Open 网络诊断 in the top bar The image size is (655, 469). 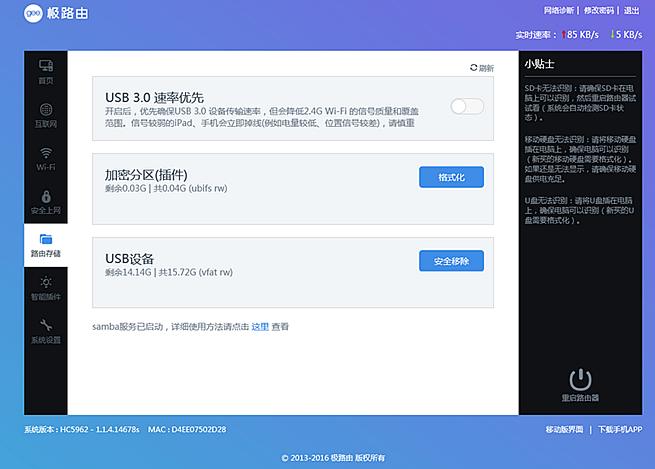(559, 10)
